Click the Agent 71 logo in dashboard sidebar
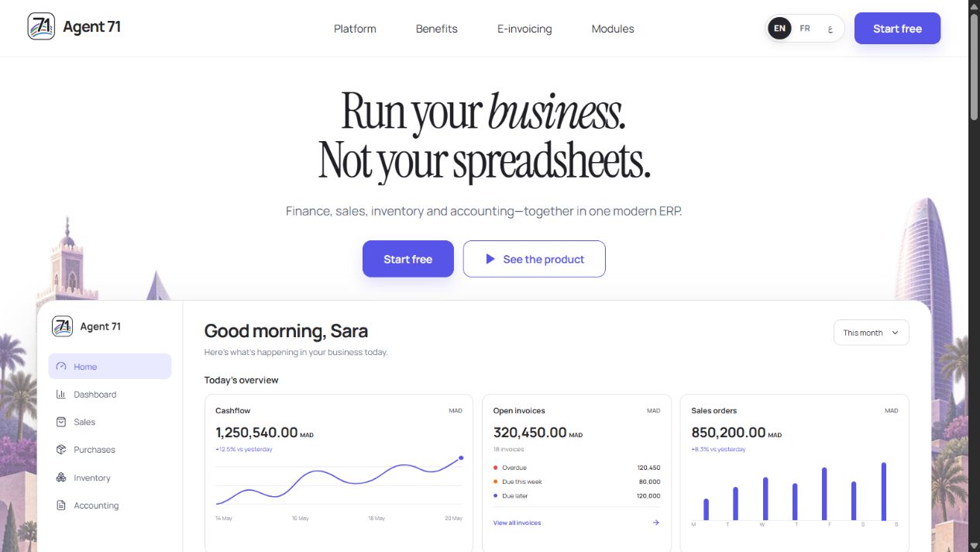The height and width of the screenshot is (552, 980). (62, 326)
